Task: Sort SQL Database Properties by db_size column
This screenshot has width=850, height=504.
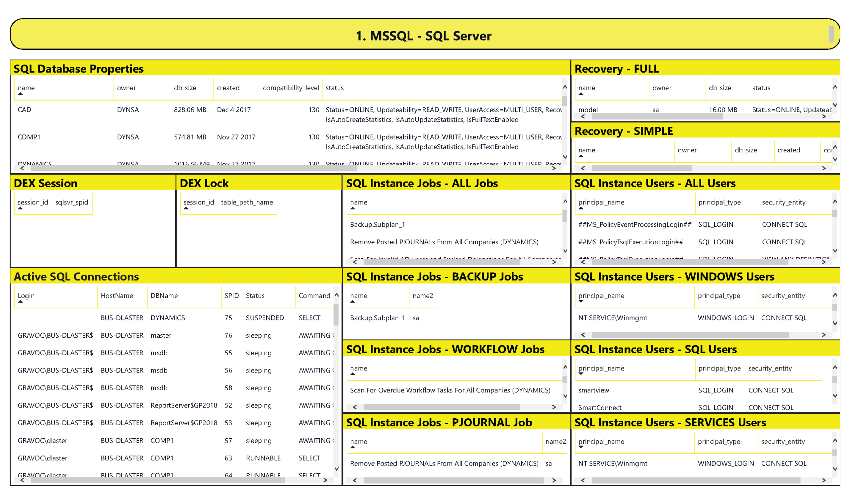Action: coord(185,88)
